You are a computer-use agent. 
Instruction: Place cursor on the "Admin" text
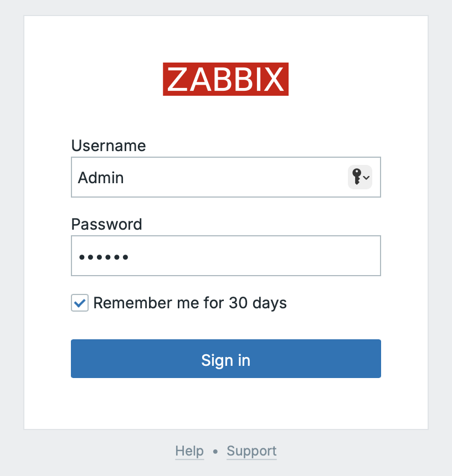[101, 178]
